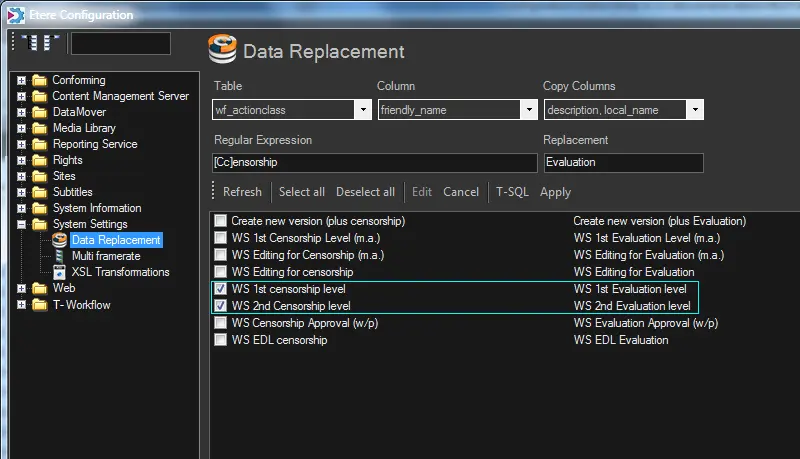800x459 pixels.
Task: Click the Media Library folder icon
Action: 39,128
